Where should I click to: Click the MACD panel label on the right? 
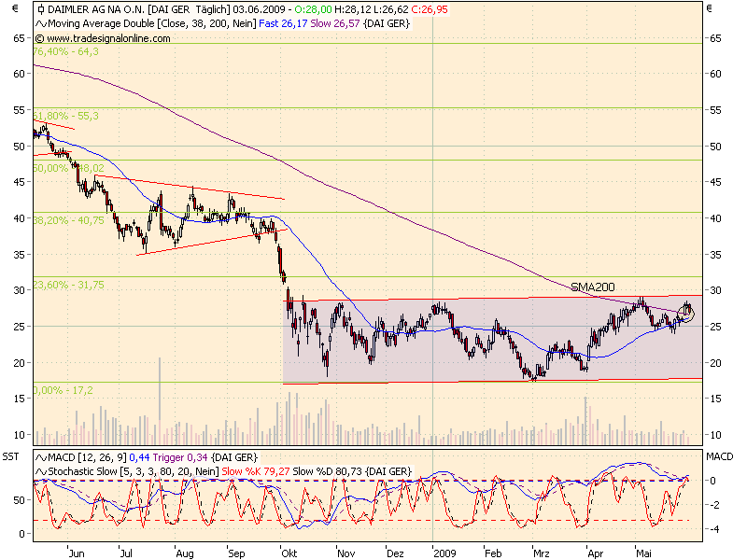coord(721,458)
